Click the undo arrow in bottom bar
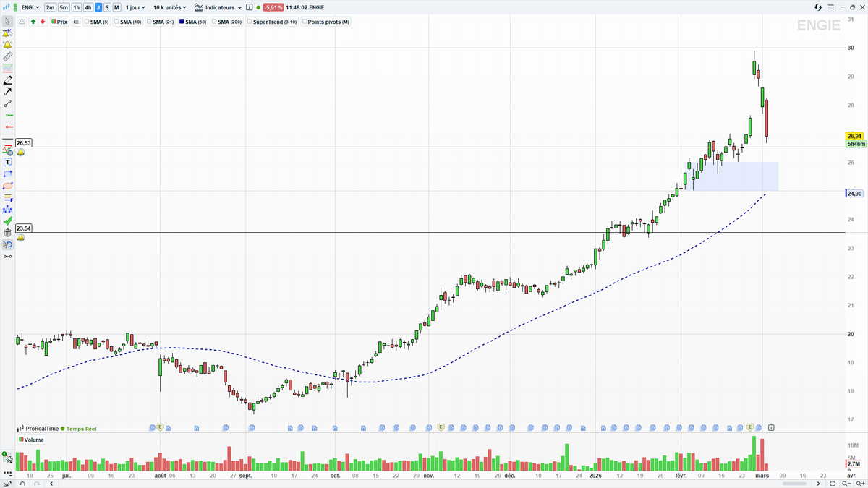This screenshot has width=868, height=488. (22, 484)
